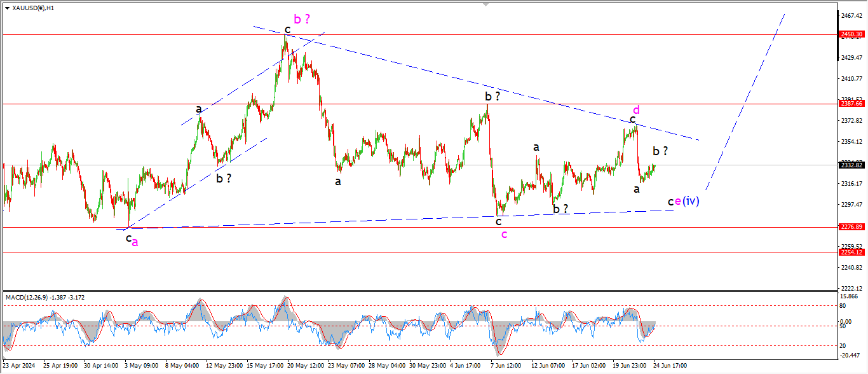Click the current price tag 2332.82
The width and height of the screenshot is (868, 374).
tap(851, 165)
